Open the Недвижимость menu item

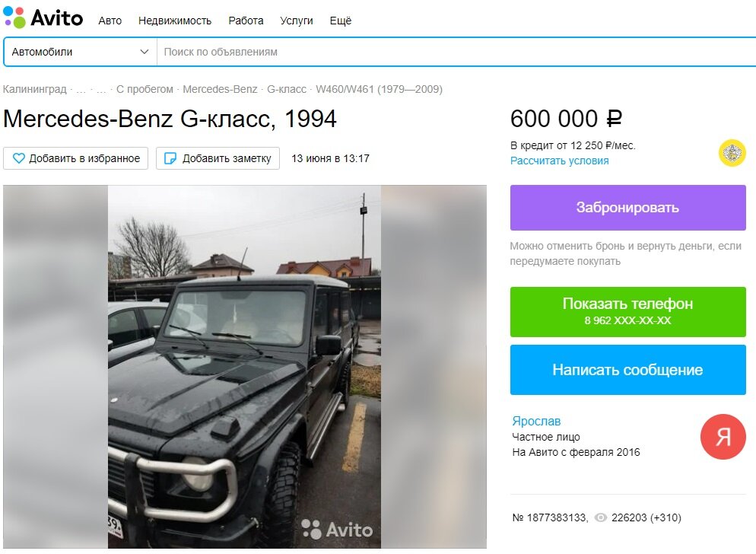(175, 21)
